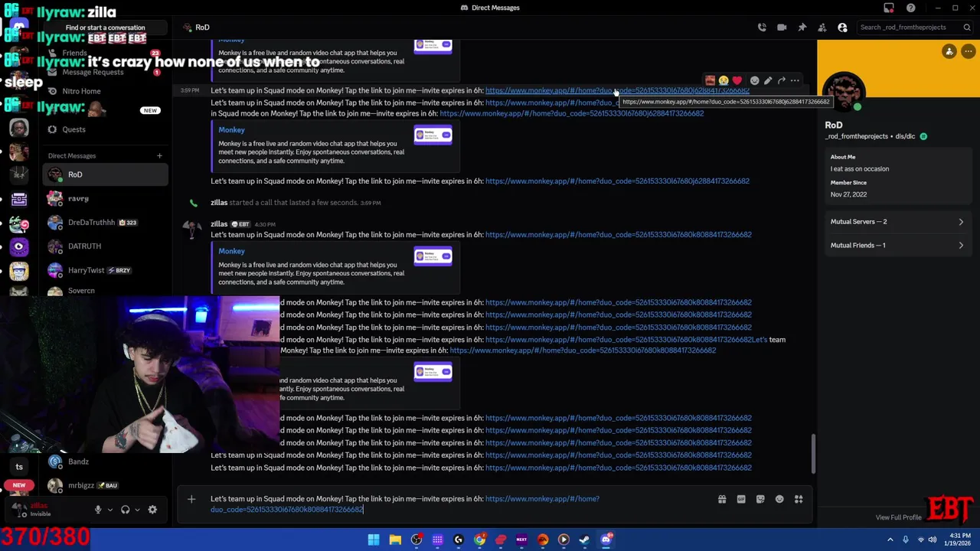Toggle deafen headphones in user panel
Image resolution: width=980 pixels, height=551 pixels.
pyautogui.click(x=126, y=510)
